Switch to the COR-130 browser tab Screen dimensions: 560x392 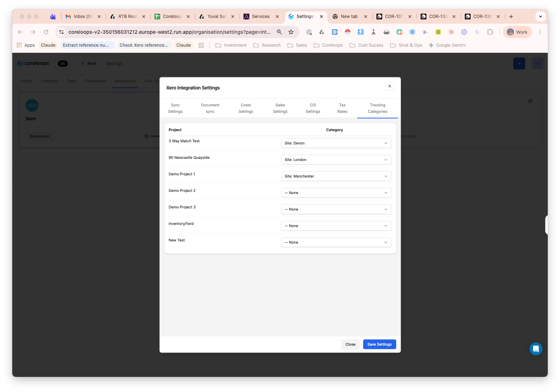[x=438, y=17]
